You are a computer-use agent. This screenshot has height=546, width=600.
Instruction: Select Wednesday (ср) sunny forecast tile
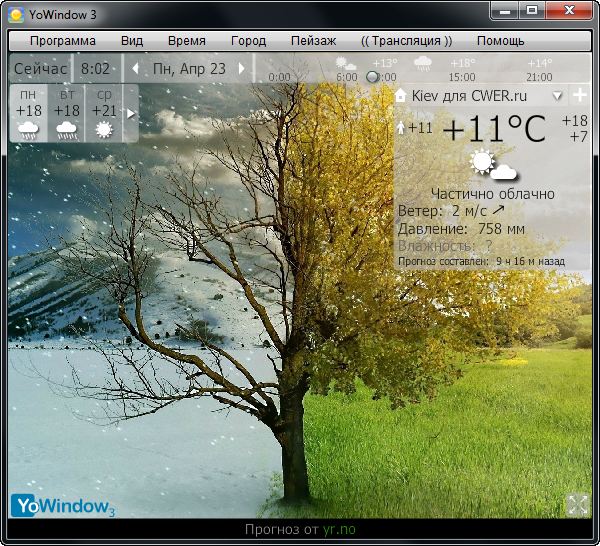pyautogui.click(x=103, y=113)
